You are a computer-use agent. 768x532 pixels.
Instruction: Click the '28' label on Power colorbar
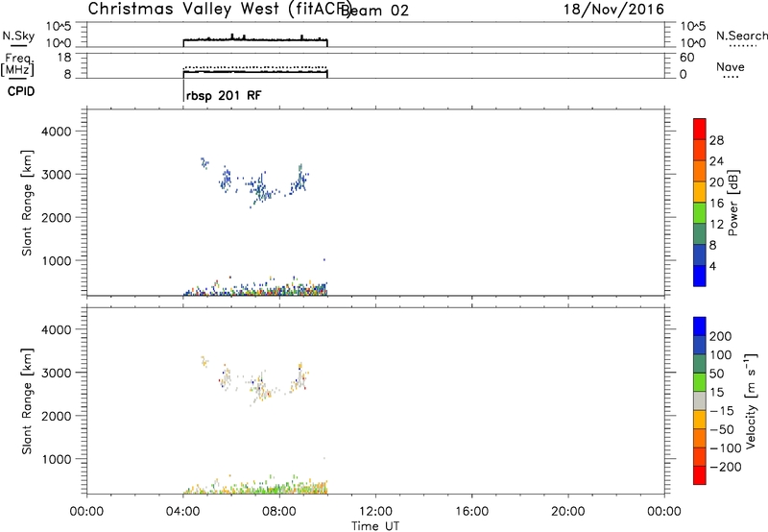coord(716,140)
